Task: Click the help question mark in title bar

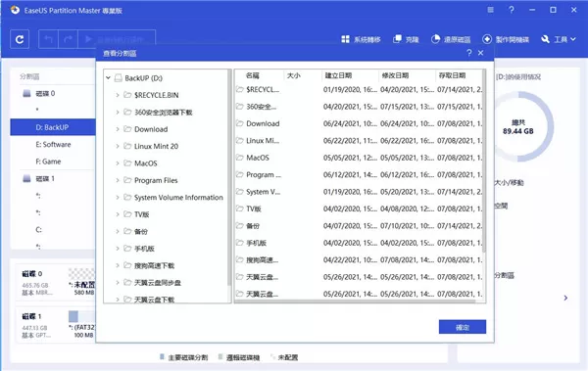Action: tap(512, 10)
